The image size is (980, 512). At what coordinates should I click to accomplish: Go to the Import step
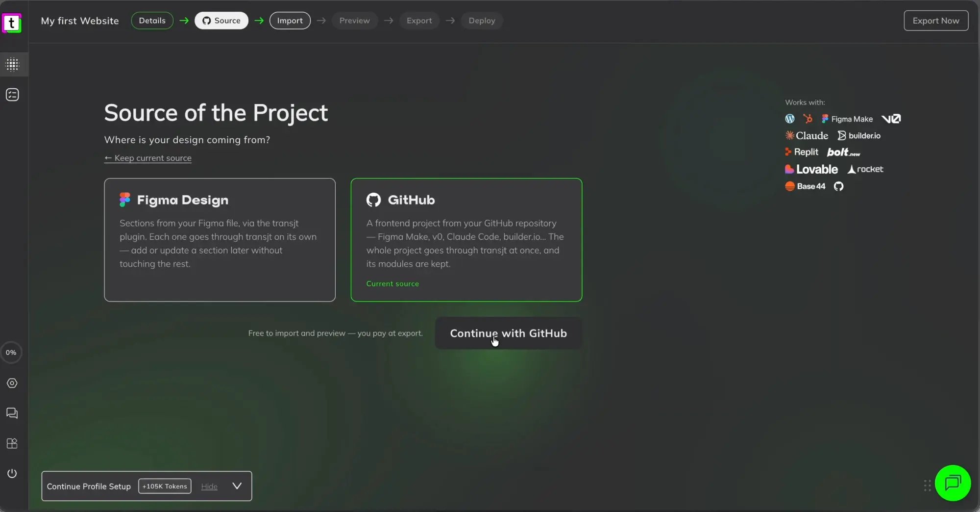point(290,21)
